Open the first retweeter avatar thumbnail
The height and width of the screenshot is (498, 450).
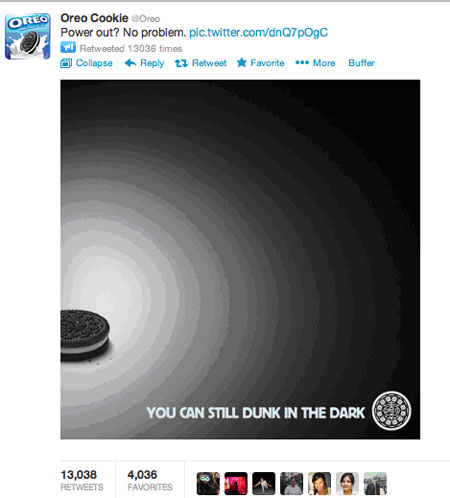[x=208, y=483]
